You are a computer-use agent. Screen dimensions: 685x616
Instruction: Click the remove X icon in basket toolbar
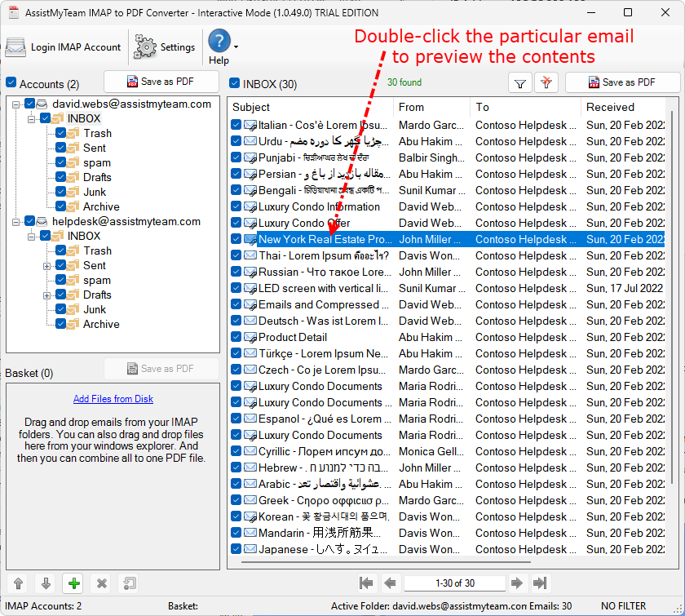point(101,583)
